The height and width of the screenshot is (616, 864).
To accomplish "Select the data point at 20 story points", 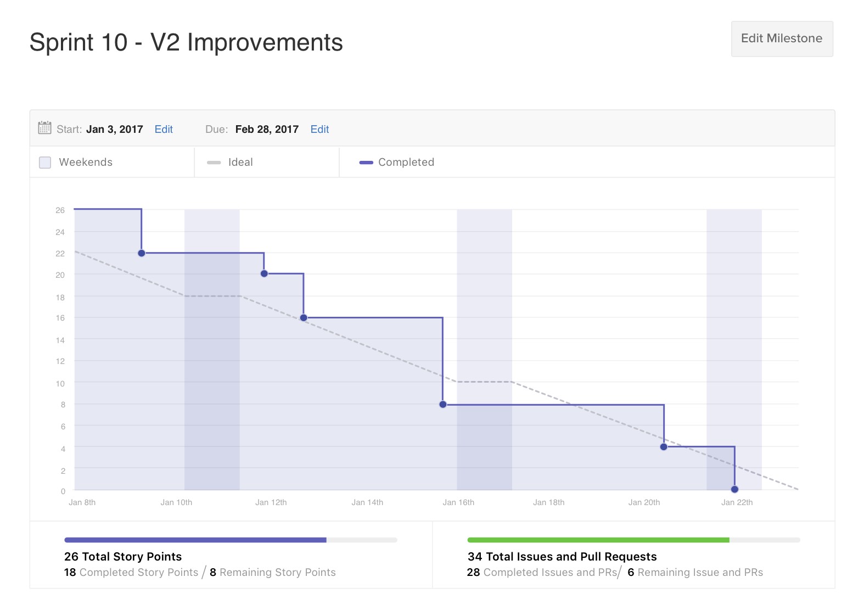I will [x=264, y=273].
